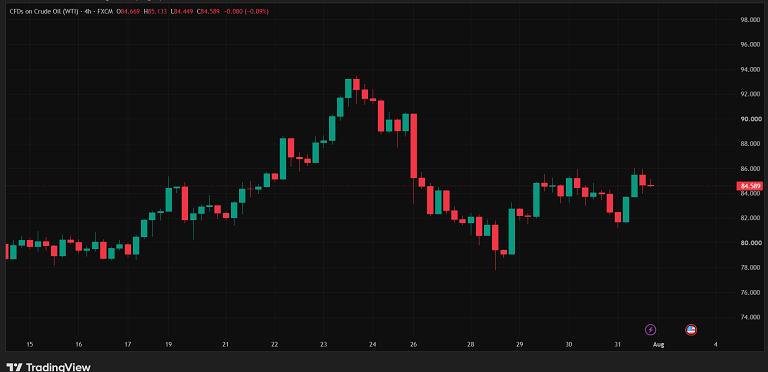The image size is (768, 372).
Task: Click the date label 29 on time axis
Action: tap(520, 345)
